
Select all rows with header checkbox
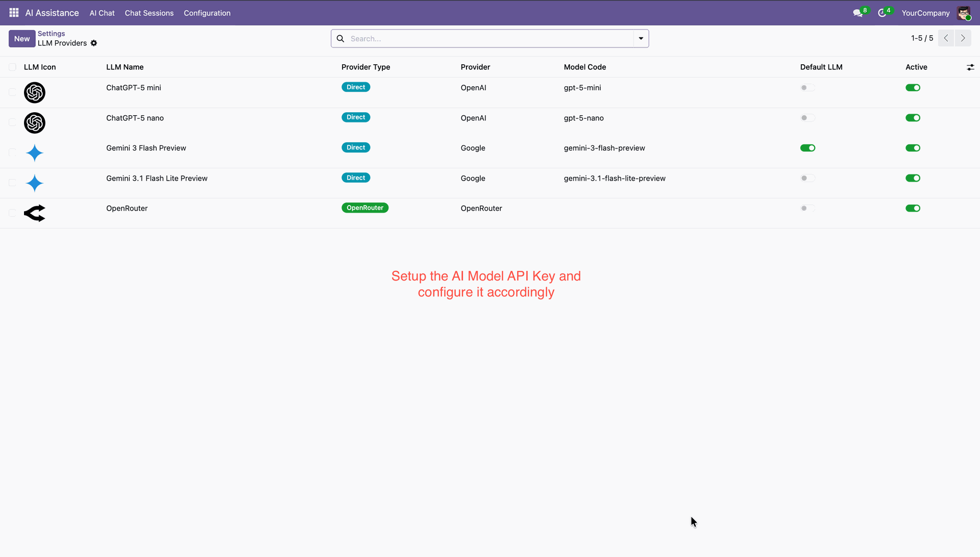[x=12, y=67]
